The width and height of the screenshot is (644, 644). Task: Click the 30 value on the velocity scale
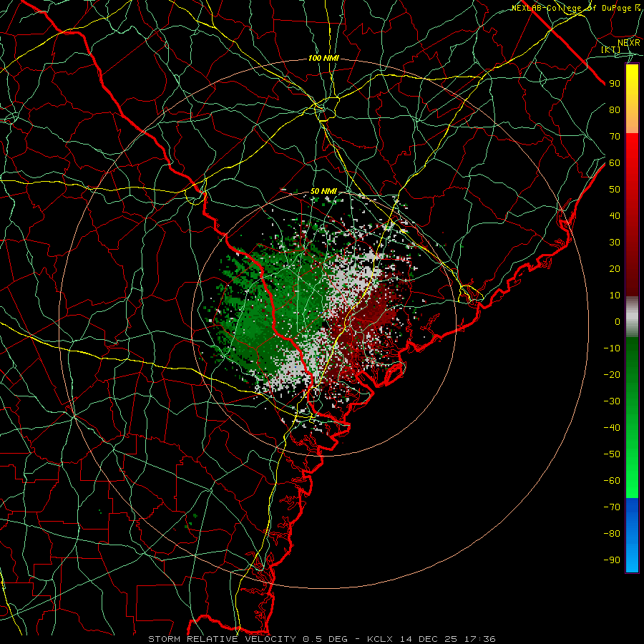[x=615, y=243]
